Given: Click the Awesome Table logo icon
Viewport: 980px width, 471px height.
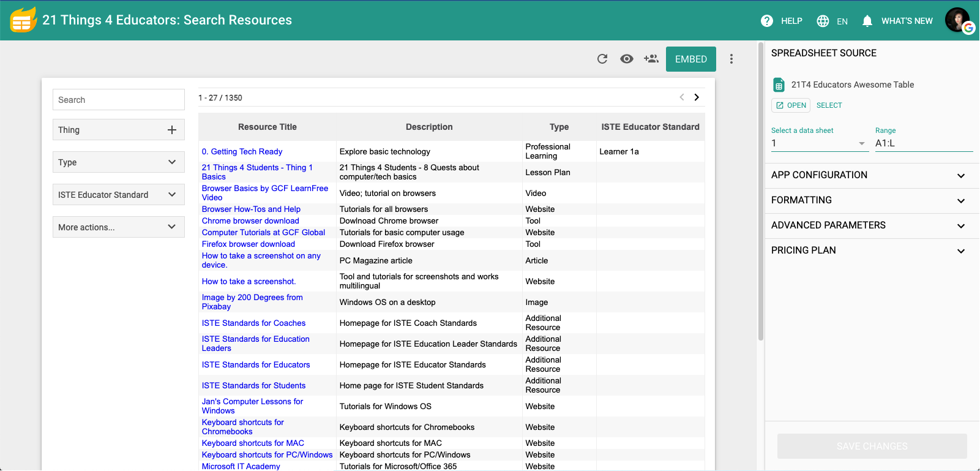Looking at the screenshot, I should [x=23, y=20].
